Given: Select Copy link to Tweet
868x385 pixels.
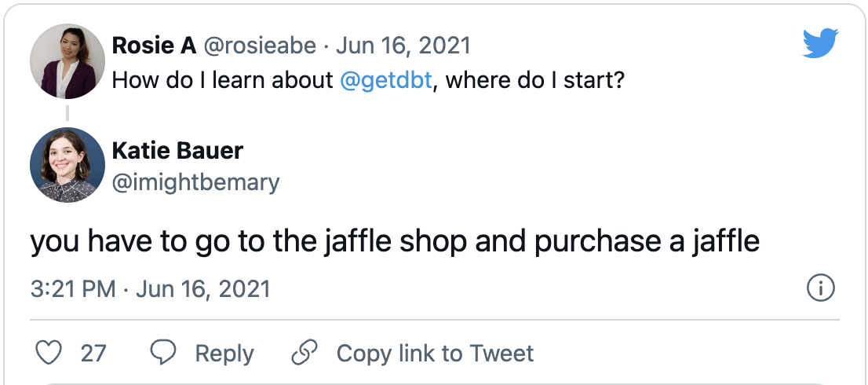Looking at the screenshot, I should [435, 353].
